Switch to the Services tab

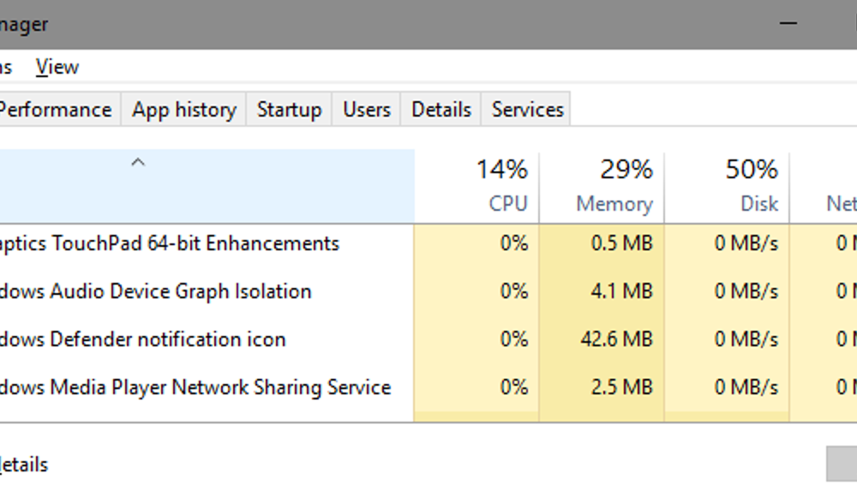526,109
